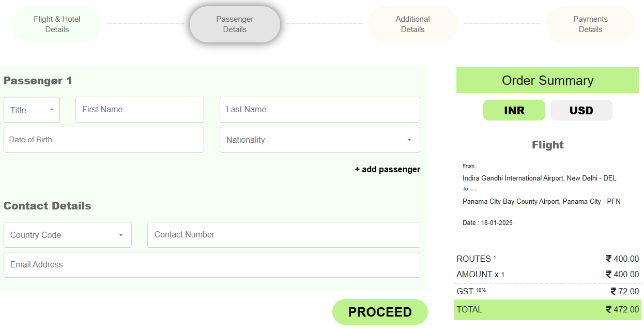Click into the Email Address field

(x=211, y=265)
